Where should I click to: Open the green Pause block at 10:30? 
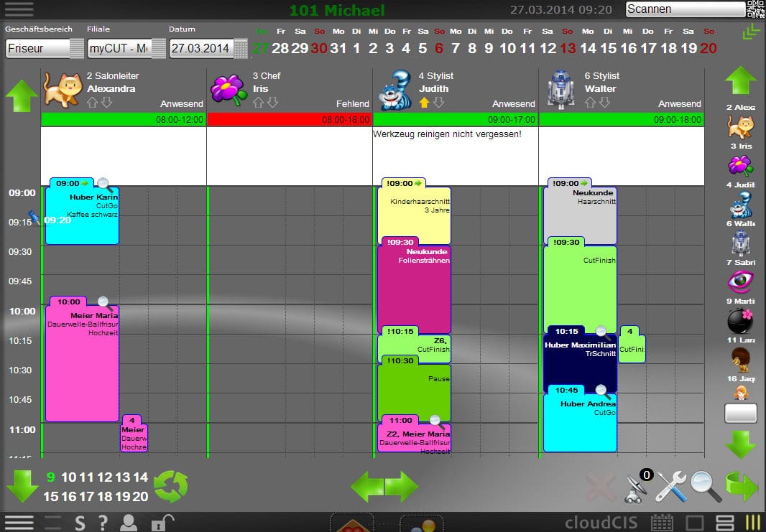(415, 393)
